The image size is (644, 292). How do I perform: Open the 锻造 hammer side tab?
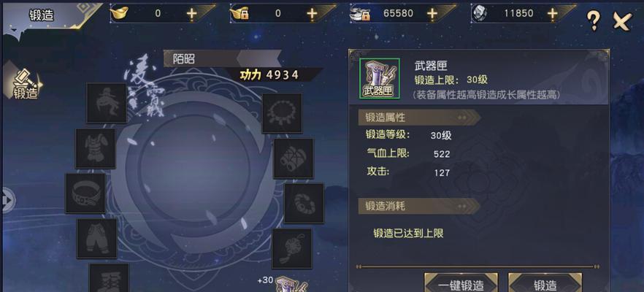coord(23,84)
